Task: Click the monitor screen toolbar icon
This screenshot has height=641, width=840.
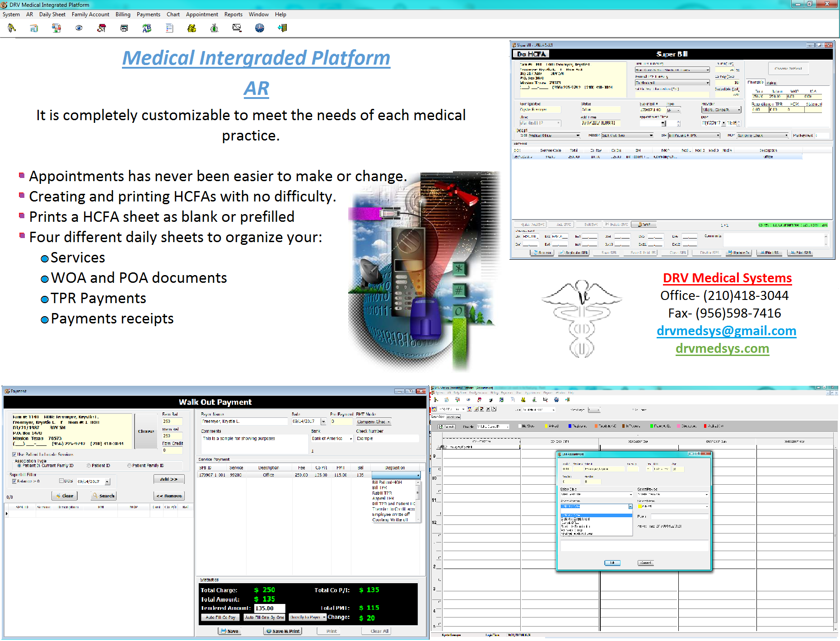Action: tap(237, 28)
